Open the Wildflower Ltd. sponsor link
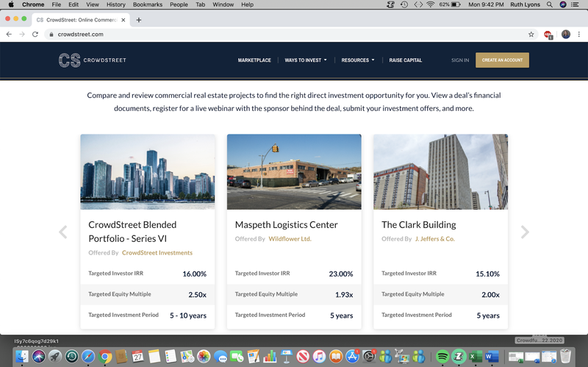588x367 pixels. [290, 239]
